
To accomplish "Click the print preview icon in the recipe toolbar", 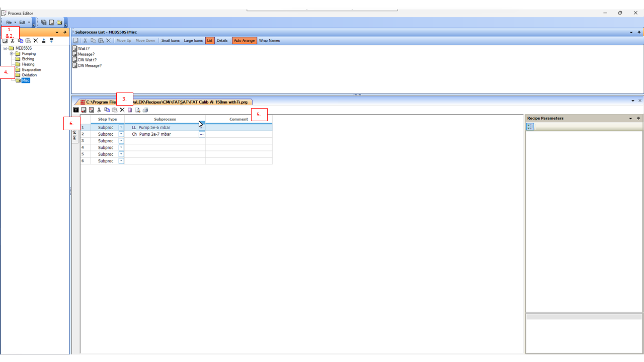I will click(x=137, y=110).
